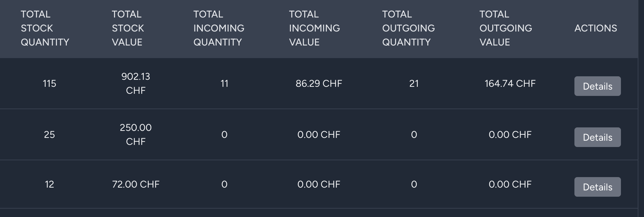Click the 164.74 CHF outgoing value cell

510,84
